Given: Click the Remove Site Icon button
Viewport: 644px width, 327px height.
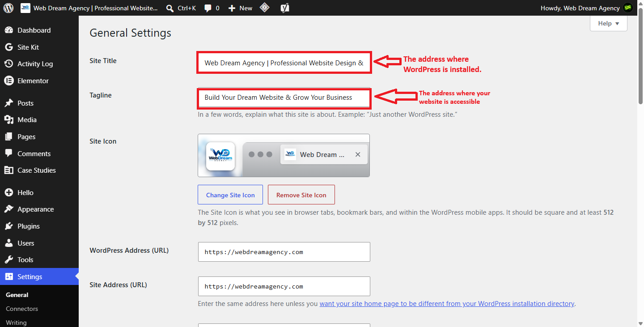Looking at the screenshot, I should 301,195.
